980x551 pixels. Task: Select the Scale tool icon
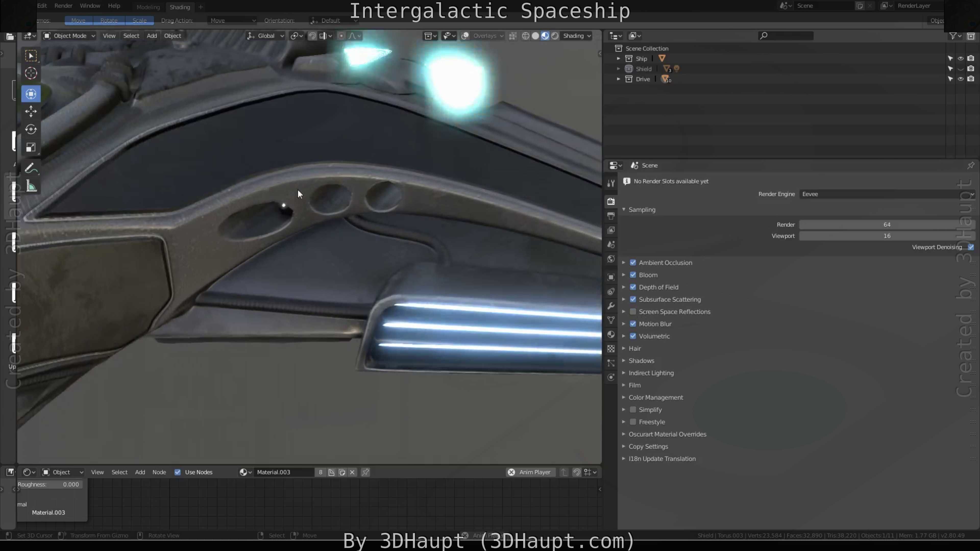point(31,147)
